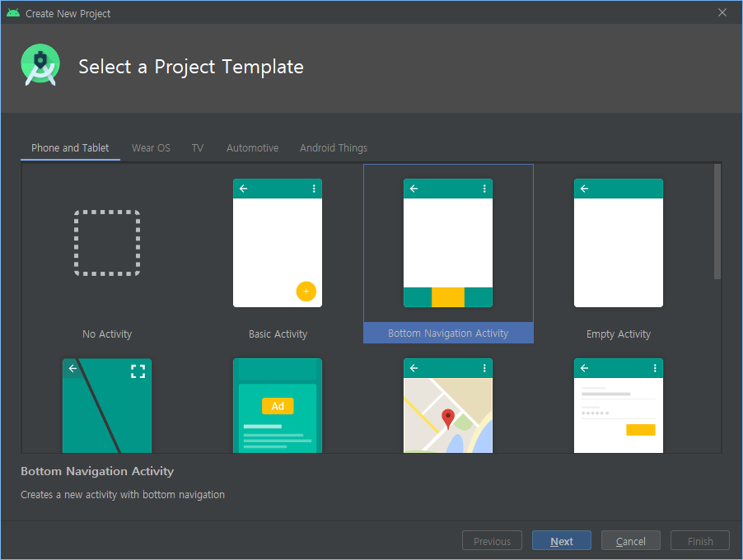Viewport: 743px width, 560px height.
Task: Select the No Activity template
Action: click(x=107, y=254)
